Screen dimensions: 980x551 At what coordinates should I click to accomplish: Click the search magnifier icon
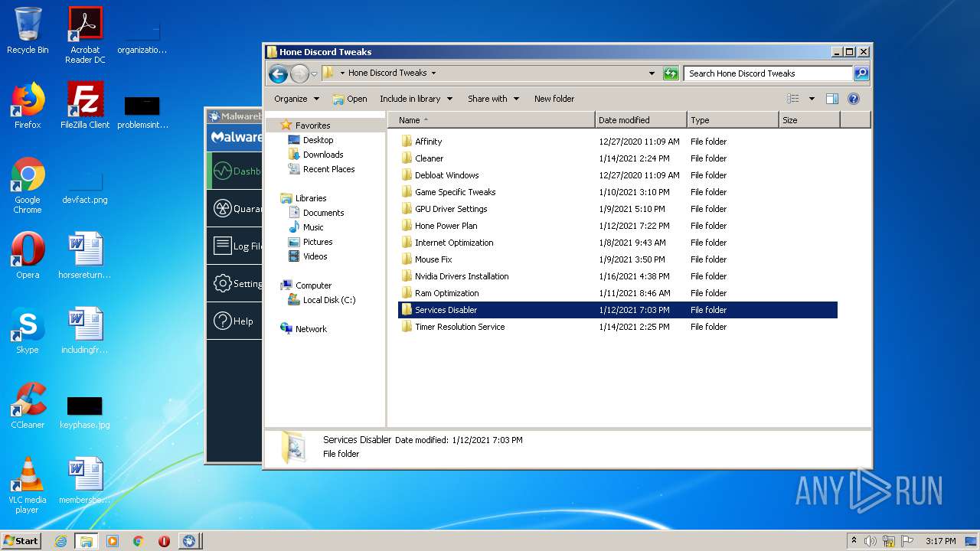[x=861, y=73]
